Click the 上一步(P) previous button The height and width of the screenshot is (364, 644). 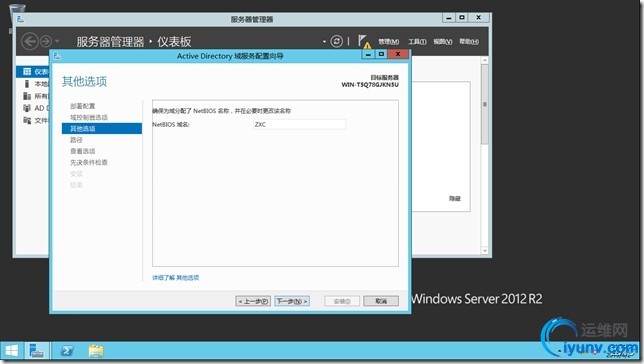click(253, 301)
